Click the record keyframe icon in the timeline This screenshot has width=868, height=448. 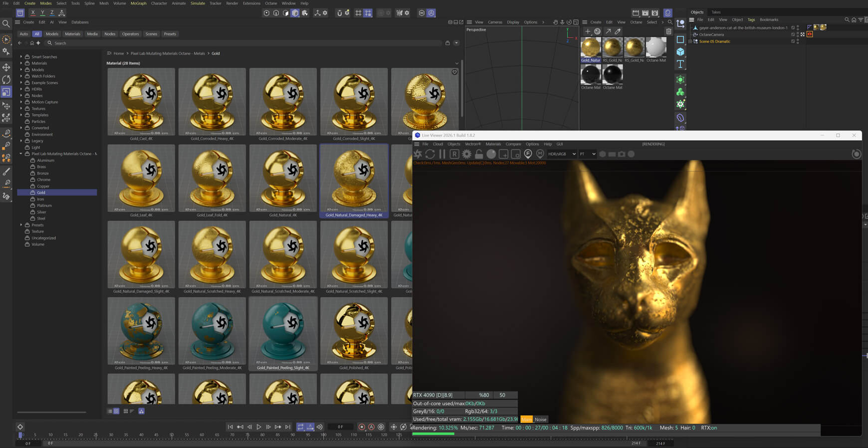click(362, 427)
